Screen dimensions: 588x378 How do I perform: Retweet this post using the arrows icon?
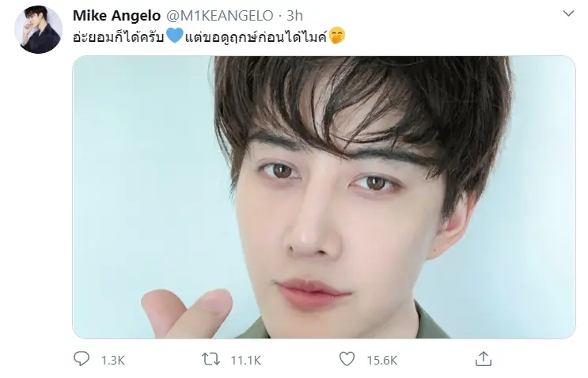pyautogui.click(x=211, y=359)
